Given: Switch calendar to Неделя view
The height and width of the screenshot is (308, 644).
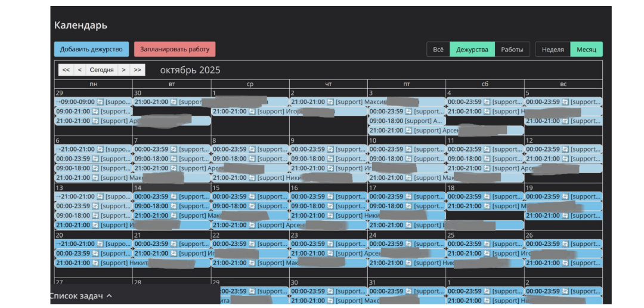Looking at the screenshot, I should coord(553,50).
